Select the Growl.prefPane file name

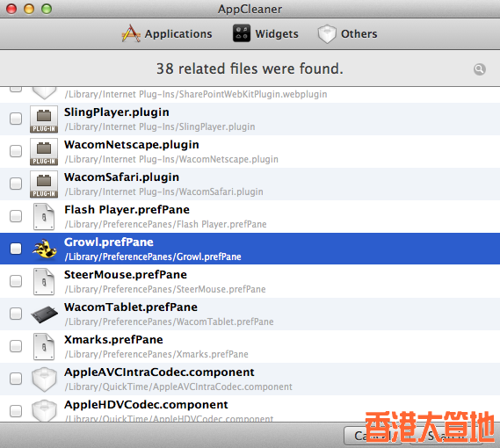pyautogui.click(x=109, y=242)
